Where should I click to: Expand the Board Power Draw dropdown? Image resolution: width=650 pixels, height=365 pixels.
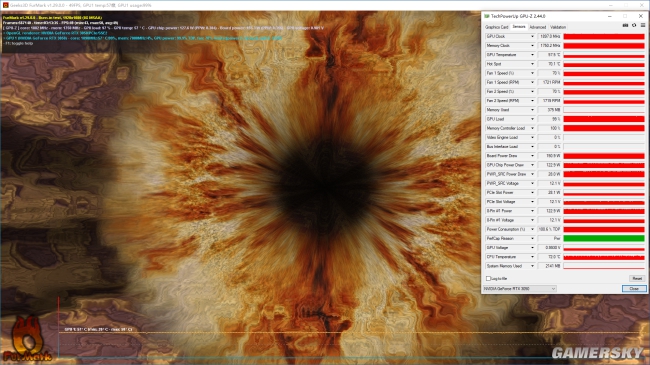point(532,156)
